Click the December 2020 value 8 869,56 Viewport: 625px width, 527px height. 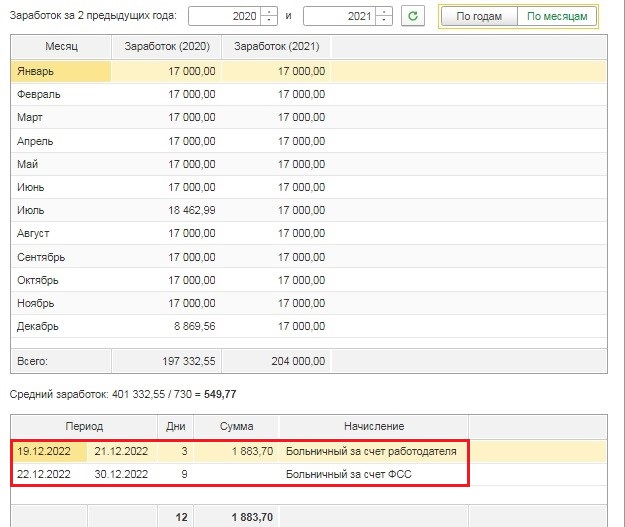point(195,326)
